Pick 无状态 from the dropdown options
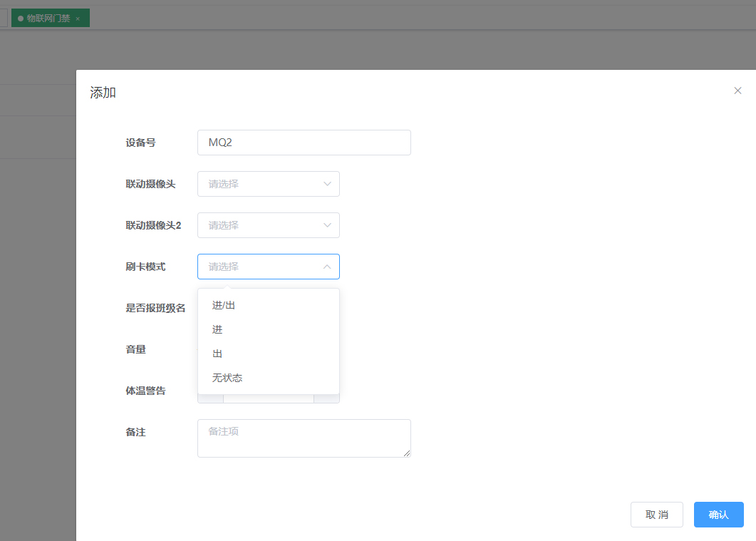The image size is (756, 541). point(227,377)
